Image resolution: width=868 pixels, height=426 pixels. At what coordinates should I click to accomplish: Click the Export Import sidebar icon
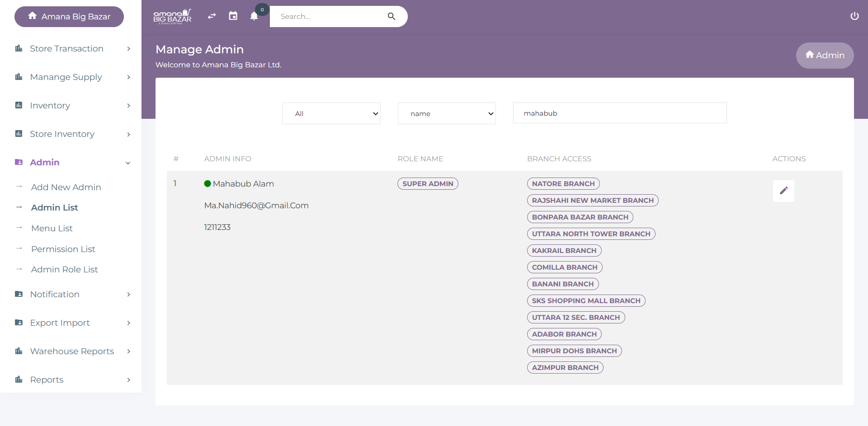click(x=19, y=323)
